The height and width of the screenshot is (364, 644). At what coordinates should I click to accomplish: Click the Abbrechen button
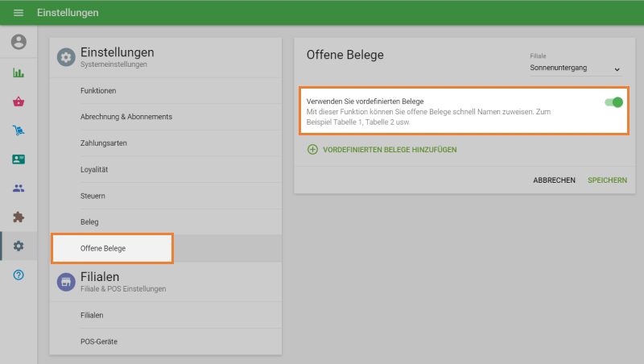click(x=554, y=180)
